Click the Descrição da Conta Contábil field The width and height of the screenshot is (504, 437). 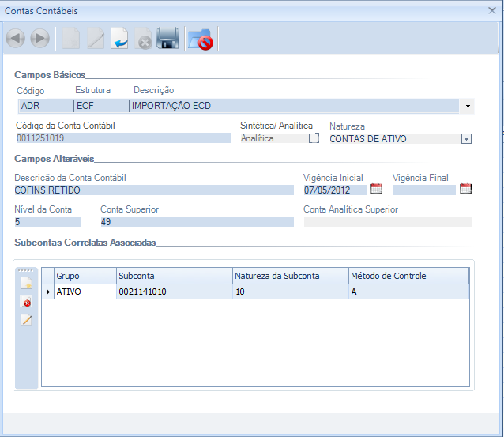point(153,190)
